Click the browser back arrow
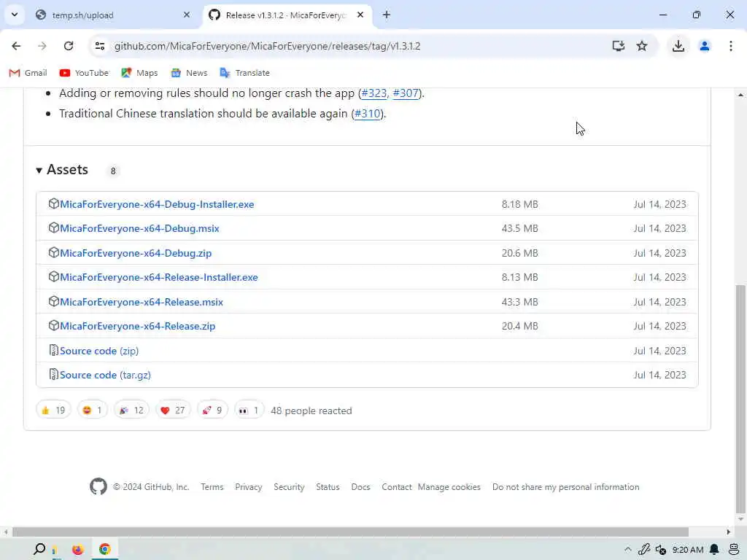 tap(16, 46)
